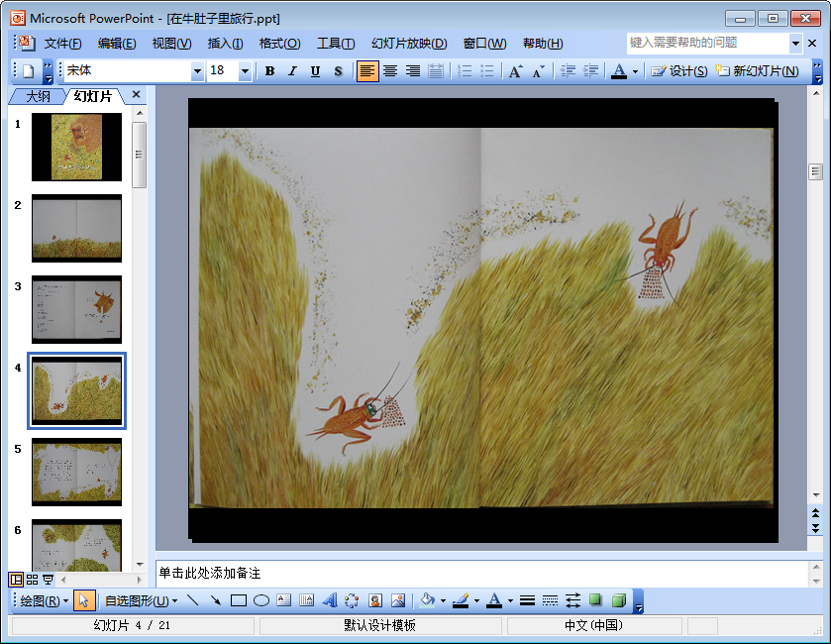Image resolution: width=831 pixels, height=644 pixels.
Task: Select the Oval drawing tool
Action: [261, 600]
